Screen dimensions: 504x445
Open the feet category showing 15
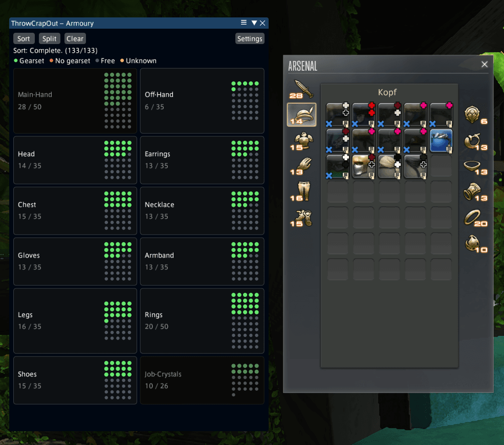tap(301, 218)
